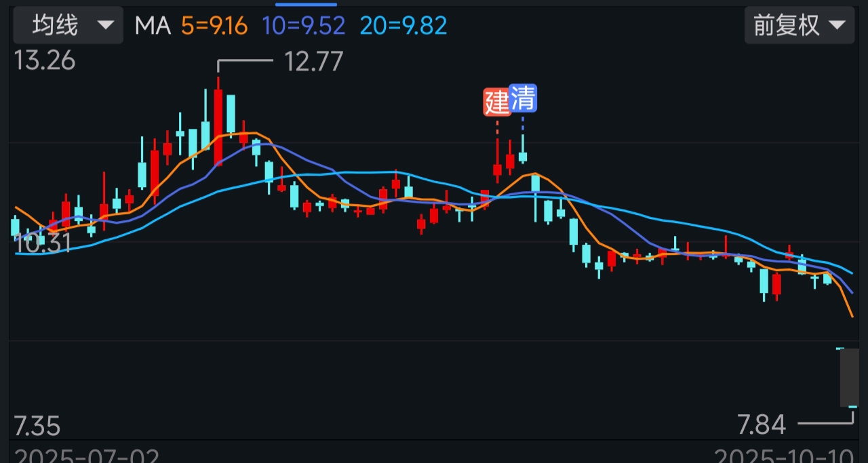
Task: Click the 7.84 low price label
Action: tap(762, 425)
